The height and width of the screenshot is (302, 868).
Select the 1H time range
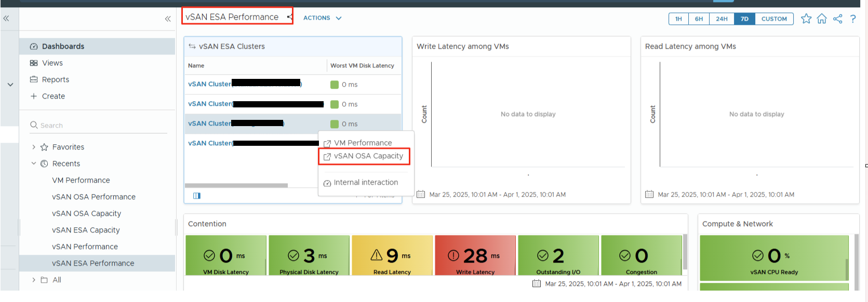point(678,19)
